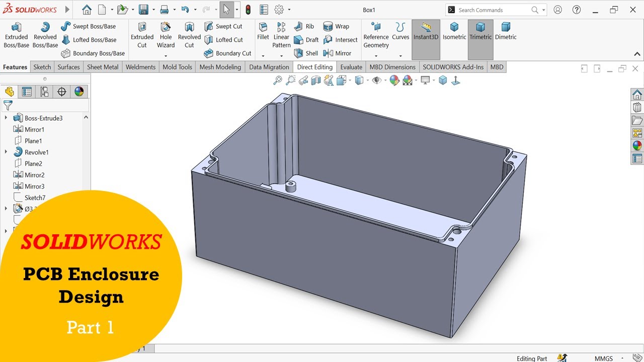
Task: Activate the Extruded Cut tool
Action: (142, 35)
